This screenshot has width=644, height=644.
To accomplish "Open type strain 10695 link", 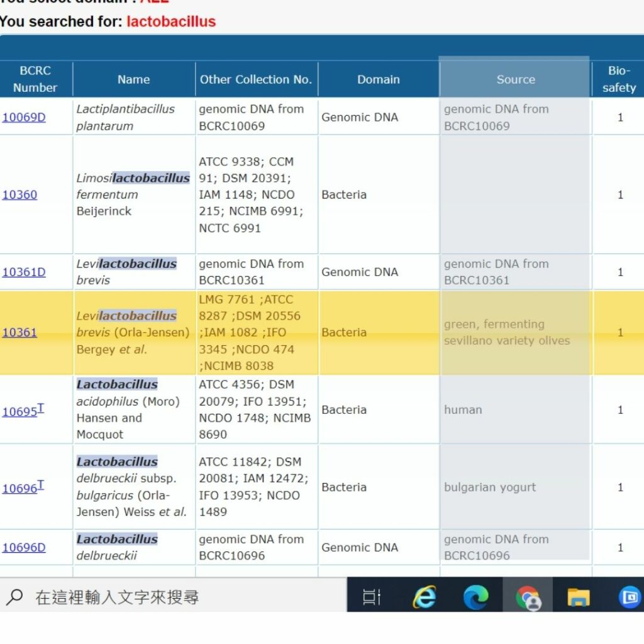I will pyautogui.click(x=19, y=412).
